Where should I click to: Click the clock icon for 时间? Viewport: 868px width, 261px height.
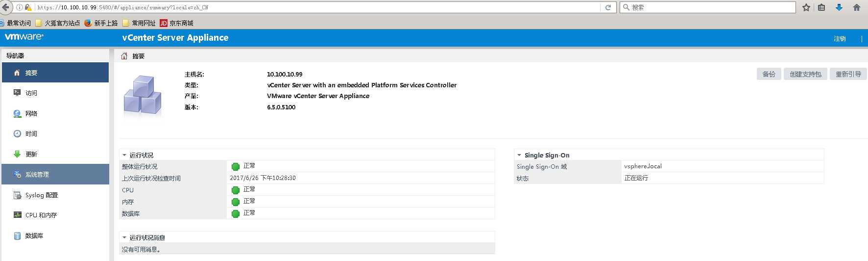coord(17,133)
